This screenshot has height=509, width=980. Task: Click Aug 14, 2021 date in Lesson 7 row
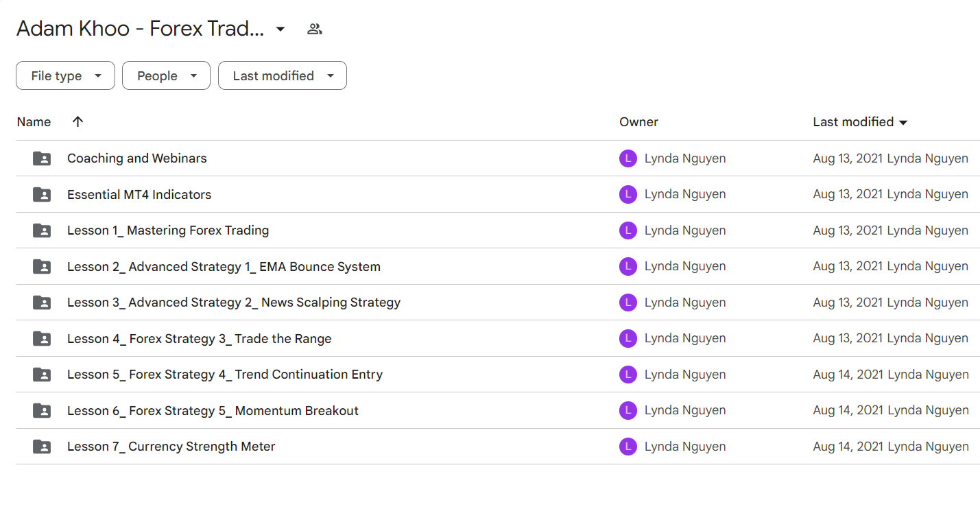coord(848,447)
